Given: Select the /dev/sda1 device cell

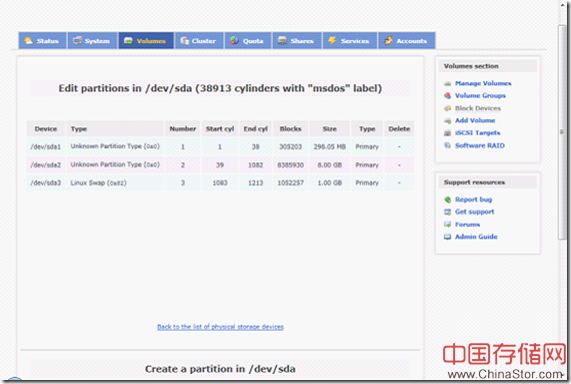Looking at the screenshot, I should click(46, 146).
